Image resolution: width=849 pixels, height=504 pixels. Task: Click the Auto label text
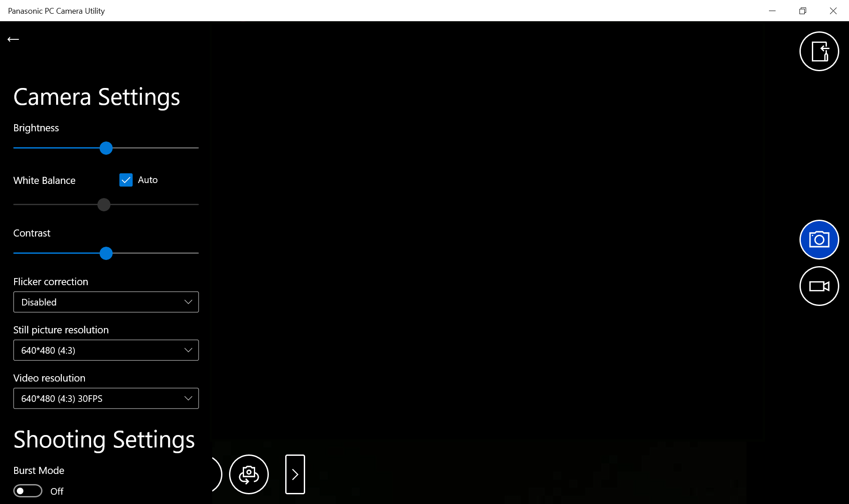click(x=148, y=180)
